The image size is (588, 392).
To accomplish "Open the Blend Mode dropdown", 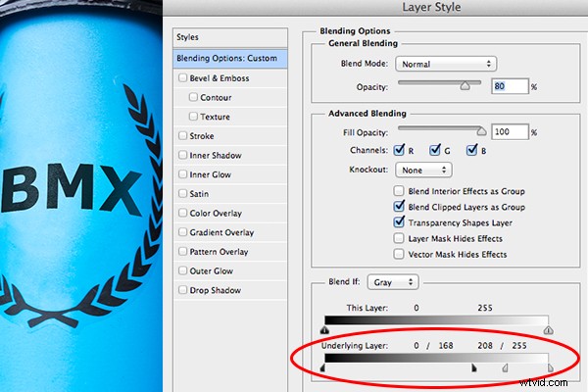I will click(x=446, y=64).
